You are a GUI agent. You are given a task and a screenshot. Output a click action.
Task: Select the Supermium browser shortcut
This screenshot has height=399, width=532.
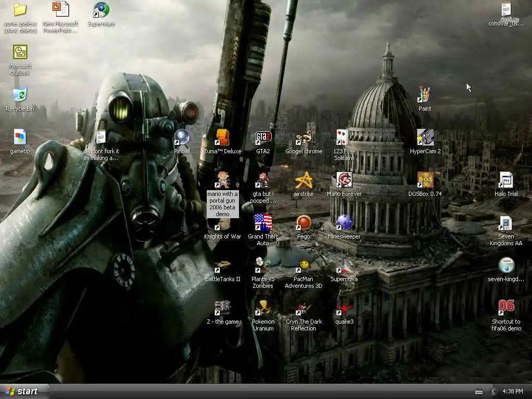pyautogui.click(x=101, y=9)
